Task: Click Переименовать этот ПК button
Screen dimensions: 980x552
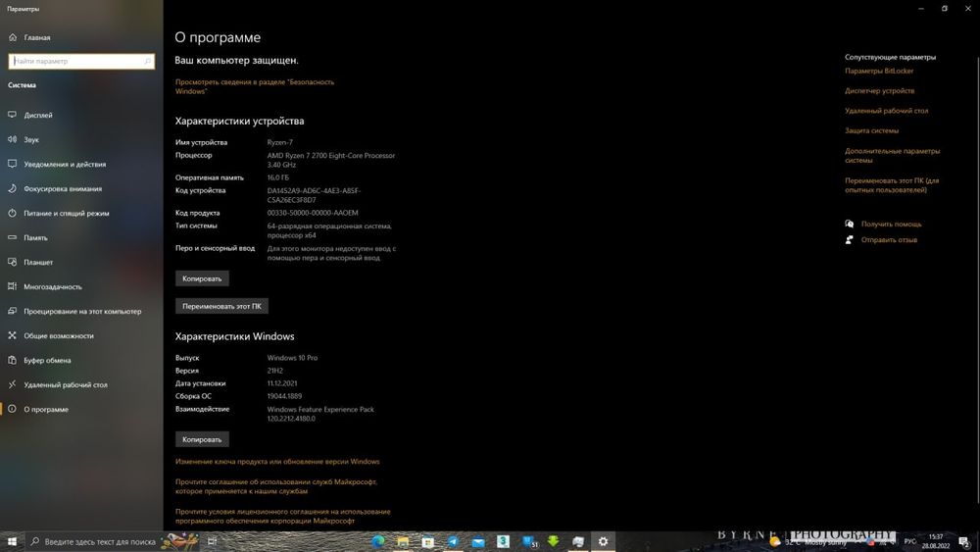Action: 221,306
